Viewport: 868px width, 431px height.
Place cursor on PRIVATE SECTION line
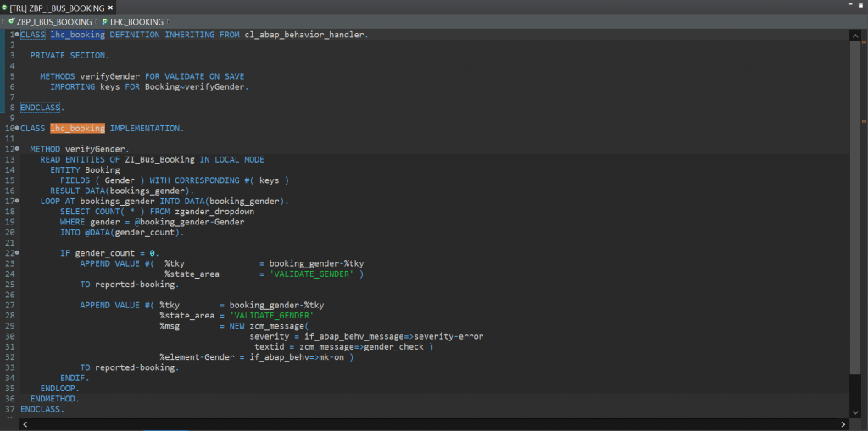(70, 55)
